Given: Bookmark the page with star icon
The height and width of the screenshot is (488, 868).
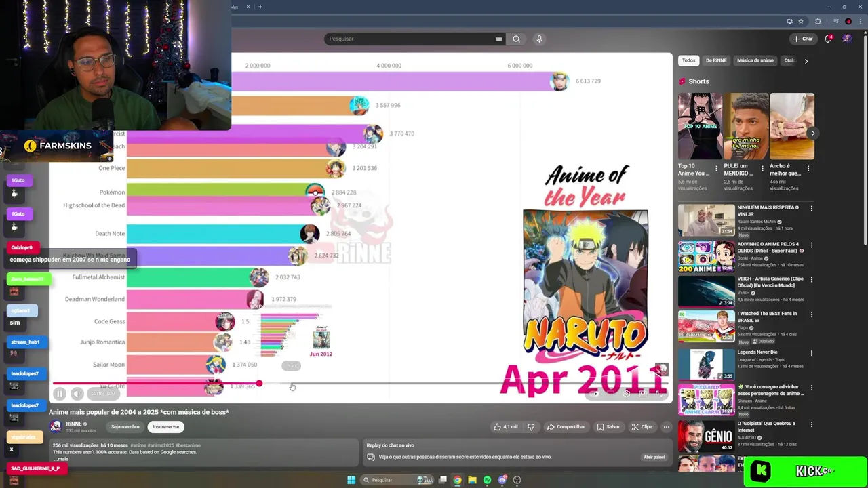Looking at the screenshot, I should click(x=801, y=21).
